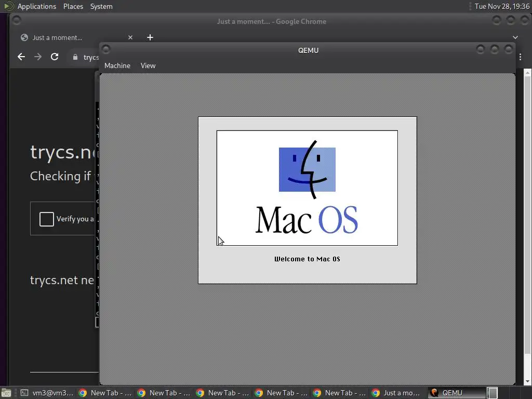Screen dimensions: 532x399
Task: Switch to the first New Tab Chrome taskbar item
Action: pyautogui.click(x=105, y=393)
